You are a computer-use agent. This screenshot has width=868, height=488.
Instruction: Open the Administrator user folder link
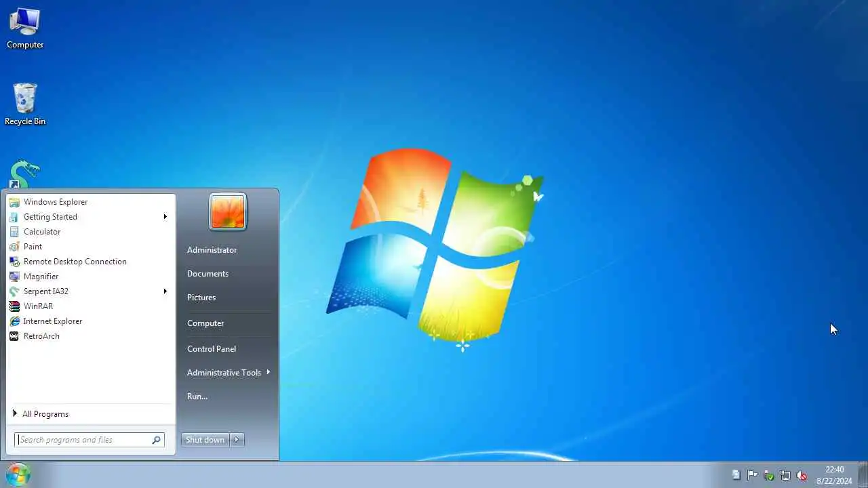[212, 250]
